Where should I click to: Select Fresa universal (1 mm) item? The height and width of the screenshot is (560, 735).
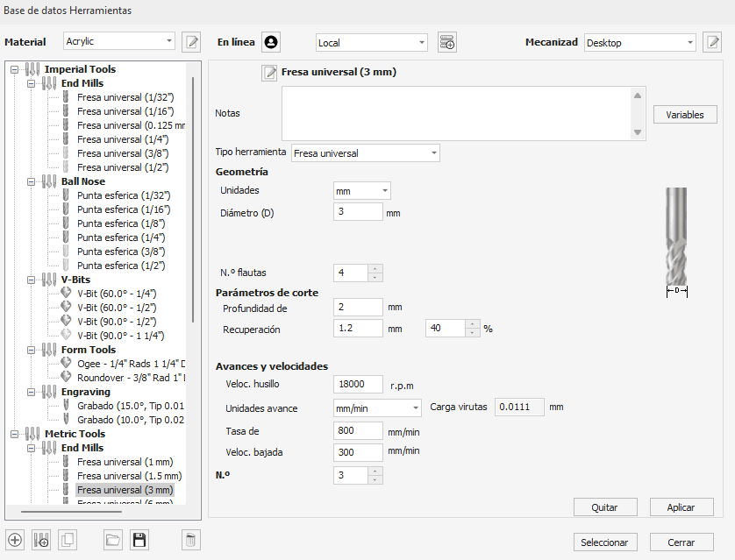click(x=125, y=462)
